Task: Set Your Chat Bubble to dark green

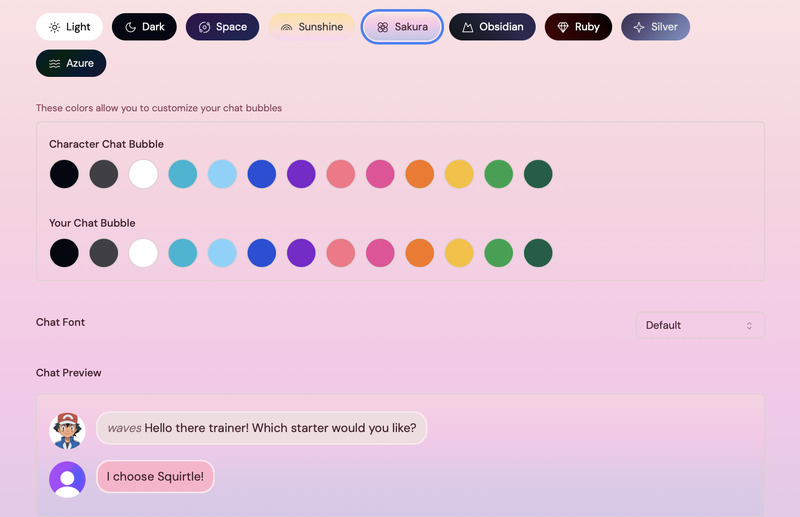Action: pyautogui.click(x=538, y=253)
